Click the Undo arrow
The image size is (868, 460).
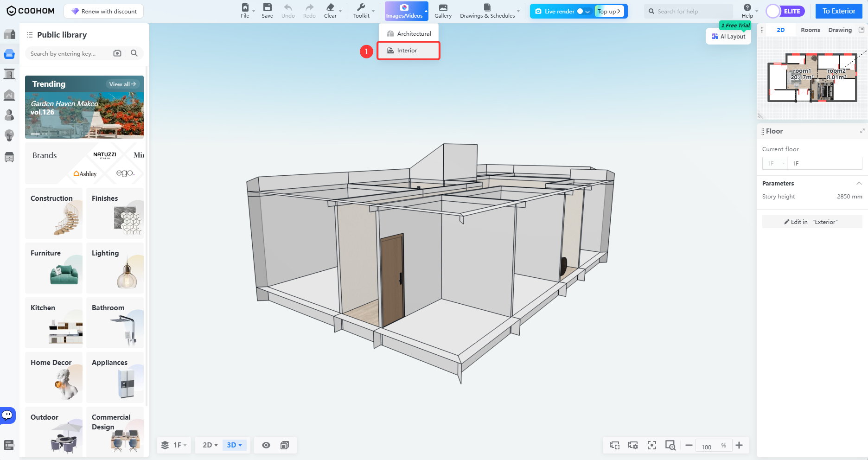coord(288,7)
